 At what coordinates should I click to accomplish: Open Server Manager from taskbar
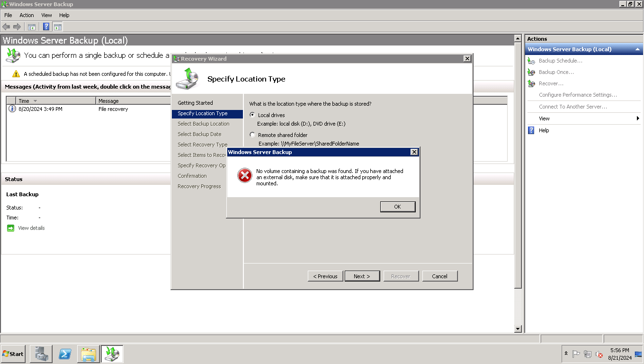click(x=41, y=354)
